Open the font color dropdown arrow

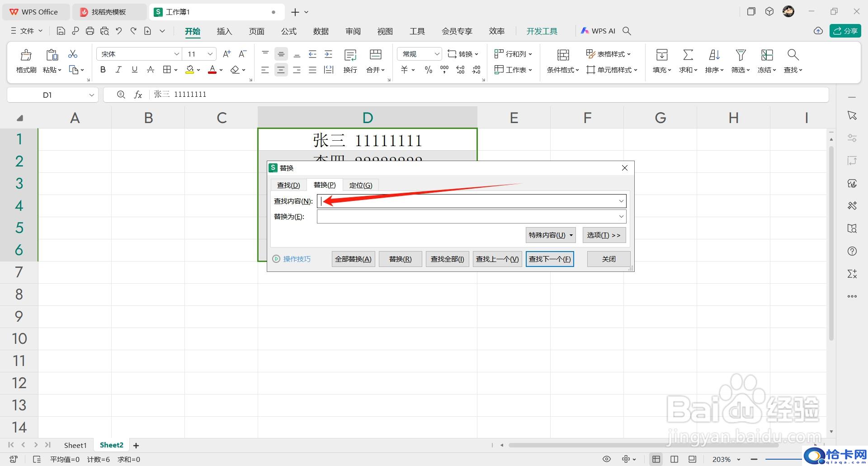click(x=221, y=70)
